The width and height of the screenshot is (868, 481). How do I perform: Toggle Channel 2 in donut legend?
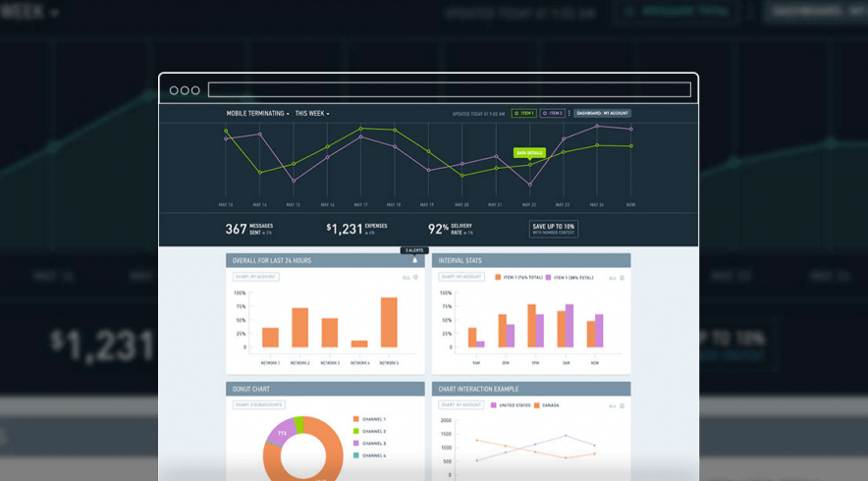tap(369, 431)
